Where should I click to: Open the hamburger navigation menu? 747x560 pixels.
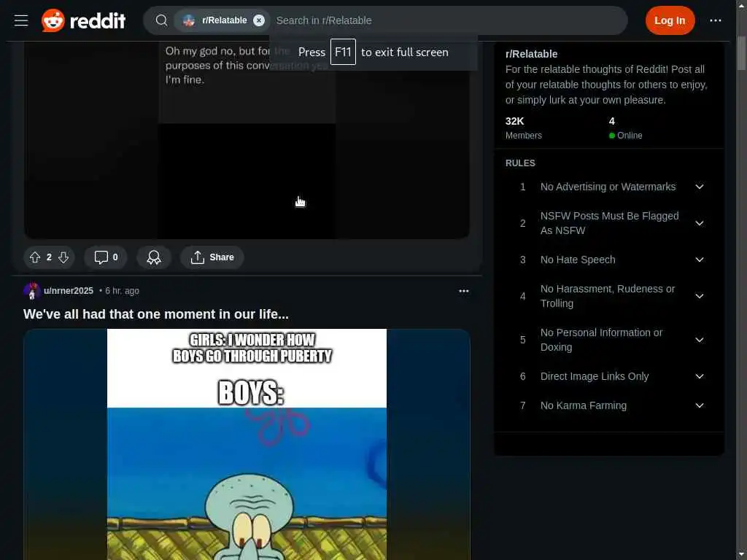[x=21, y=20]
